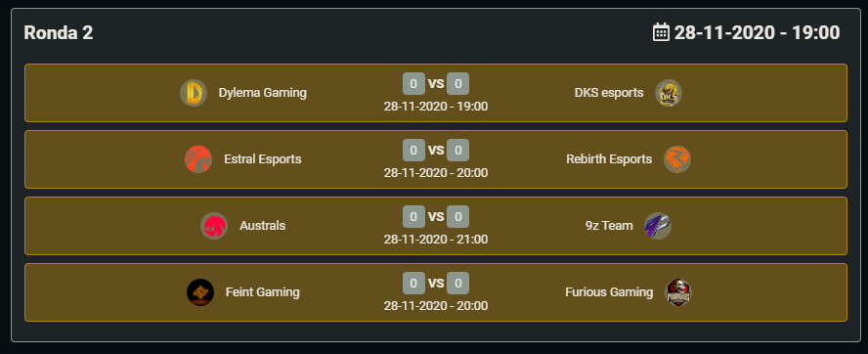This screenshot has height=354, width=868.
Task: Open the Australs vs 9z Team match row
Action: (436, 226)
